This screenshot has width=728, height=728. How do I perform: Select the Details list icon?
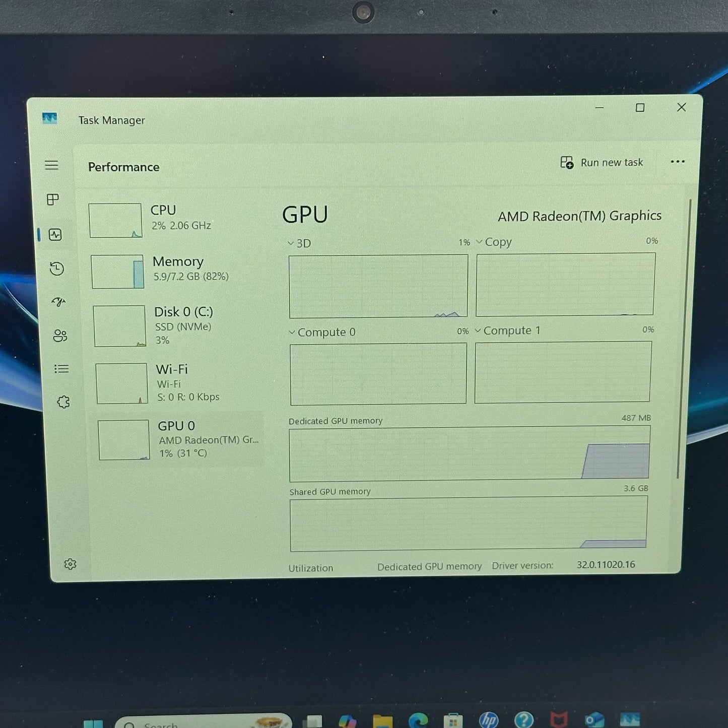(x=61, y=369)
